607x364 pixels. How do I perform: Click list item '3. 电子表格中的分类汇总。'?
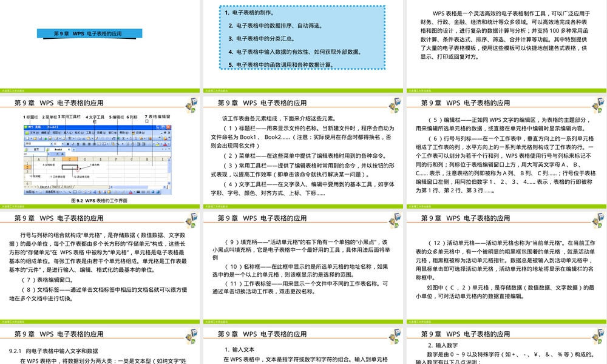point(261,39)
